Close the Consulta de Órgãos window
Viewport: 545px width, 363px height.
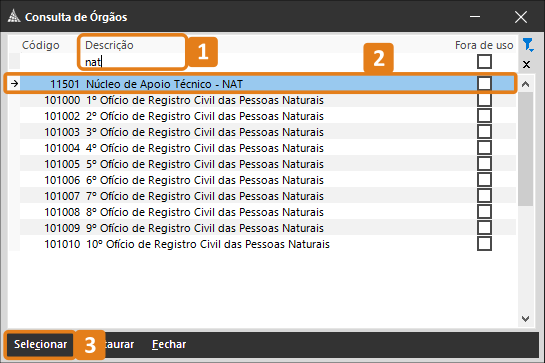(x=521, y=17)
